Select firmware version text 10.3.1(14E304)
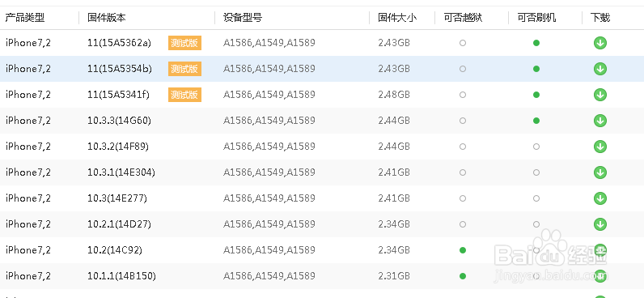 pos(121,172)
